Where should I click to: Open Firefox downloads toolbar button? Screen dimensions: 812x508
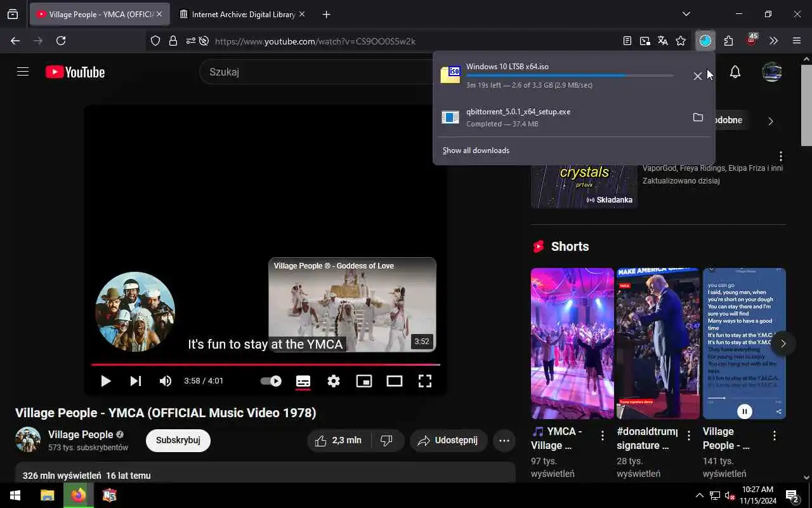[x=705, y=41]
